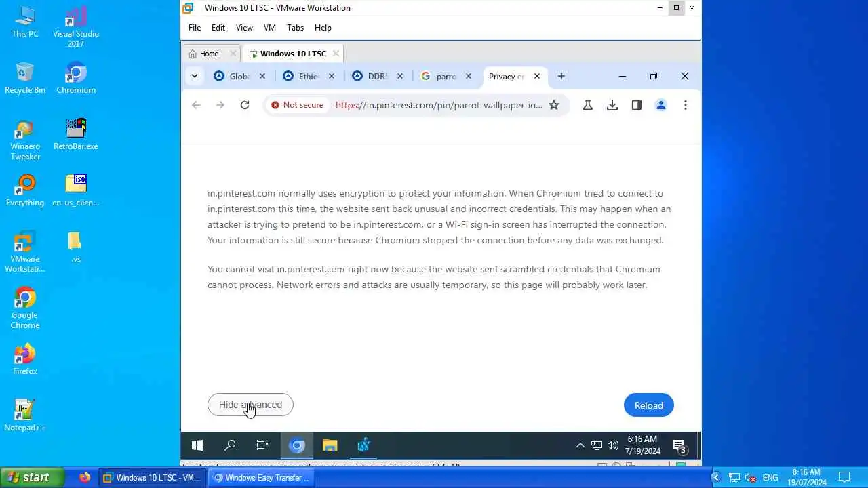
Task: Open Notepad++ desktop shortcut
Action: 25,415
